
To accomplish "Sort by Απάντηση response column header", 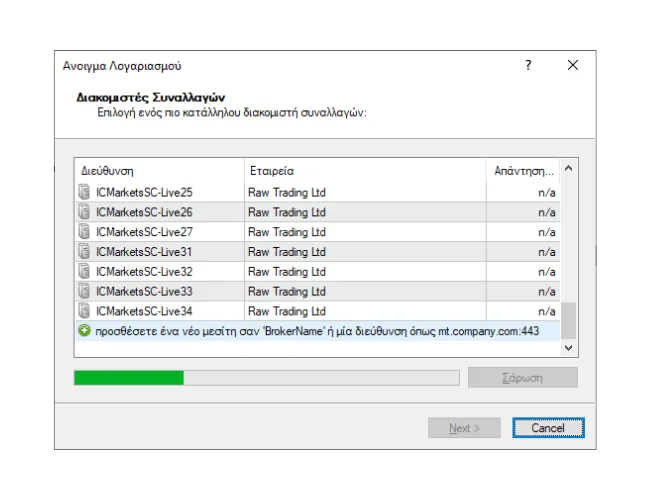I will tap(523, 170).
